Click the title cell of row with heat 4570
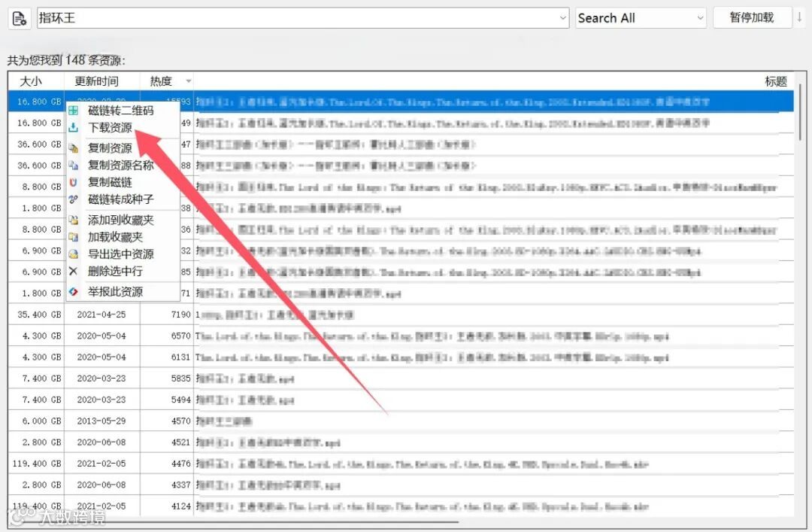812x532 pixels. point(493,421)
